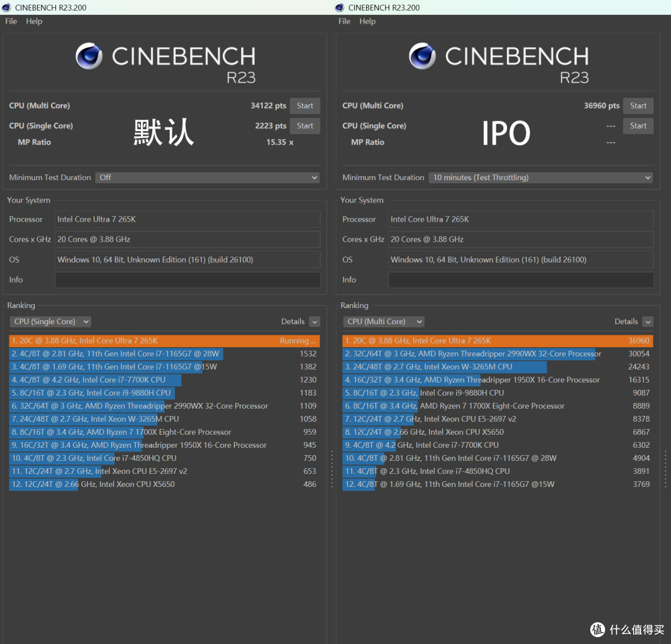Screen dimensions: 671x644
Task: Select Ryzen 7 1700X row scoring 959
Action: tap(164, 432)
